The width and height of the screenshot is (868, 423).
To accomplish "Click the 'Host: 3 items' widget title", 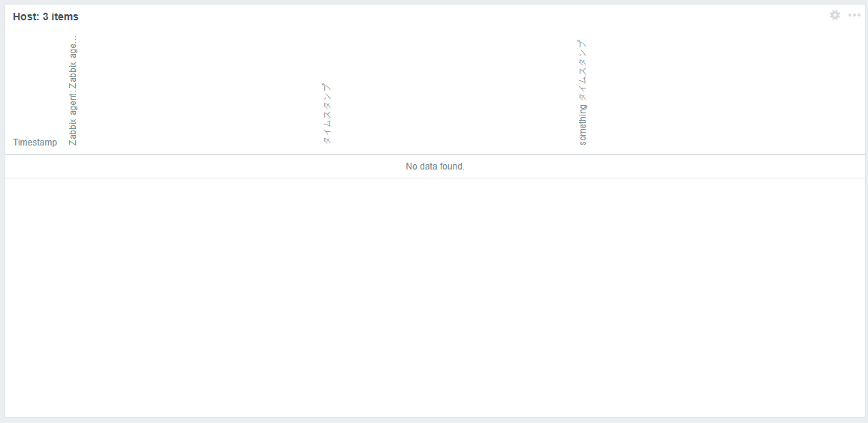I will click(45, 16).
